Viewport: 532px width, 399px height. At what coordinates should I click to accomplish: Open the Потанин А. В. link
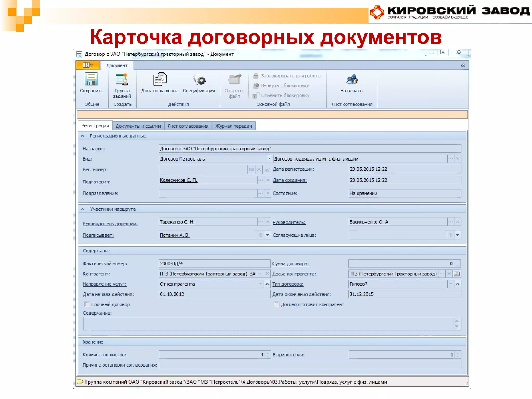[175, 235]
